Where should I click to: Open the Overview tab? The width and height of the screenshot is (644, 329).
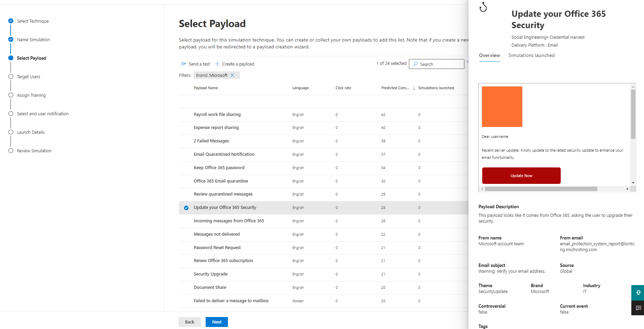489,56
